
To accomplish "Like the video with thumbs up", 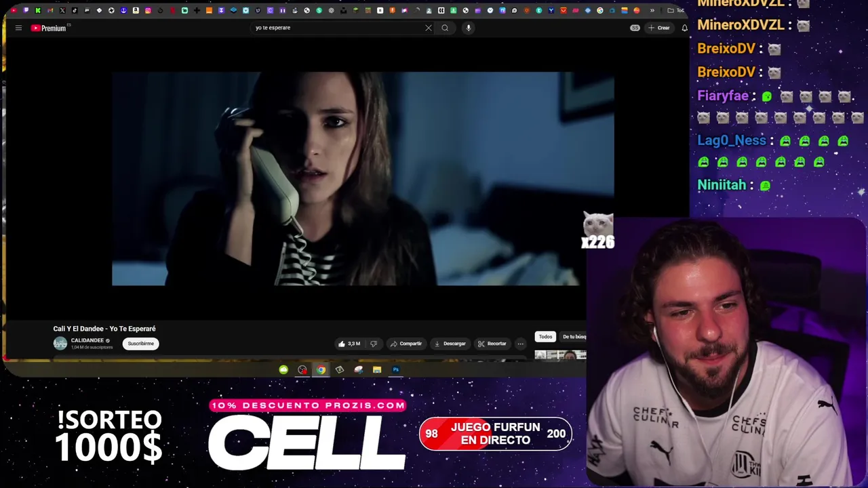I will (x=349, y=344).
